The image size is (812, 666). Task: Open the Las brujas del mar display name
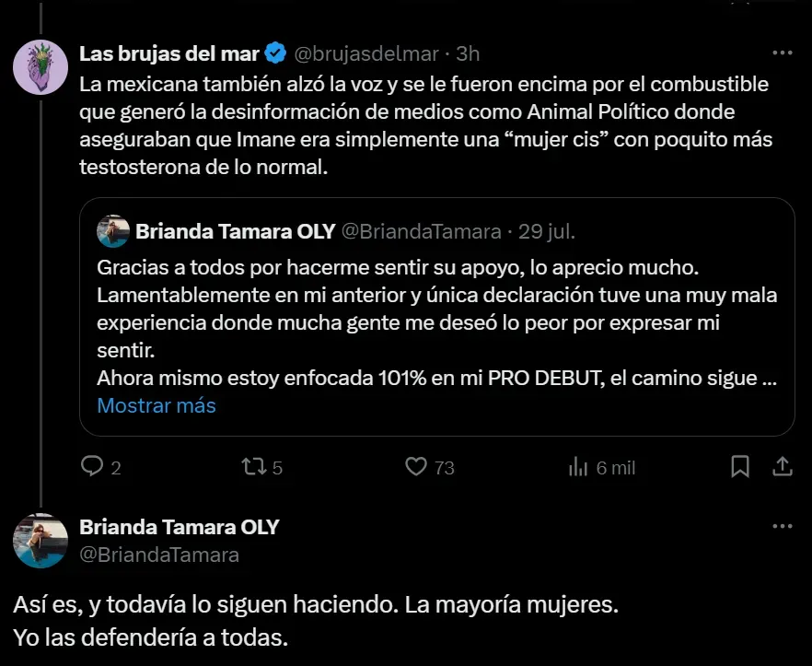(168, 53)
